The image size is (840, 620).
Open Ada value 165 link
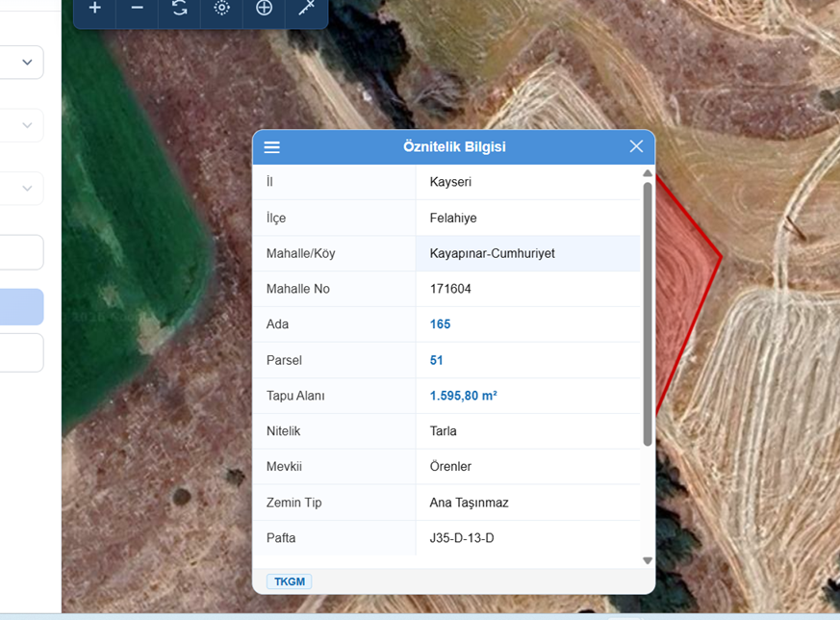point(440,324)
